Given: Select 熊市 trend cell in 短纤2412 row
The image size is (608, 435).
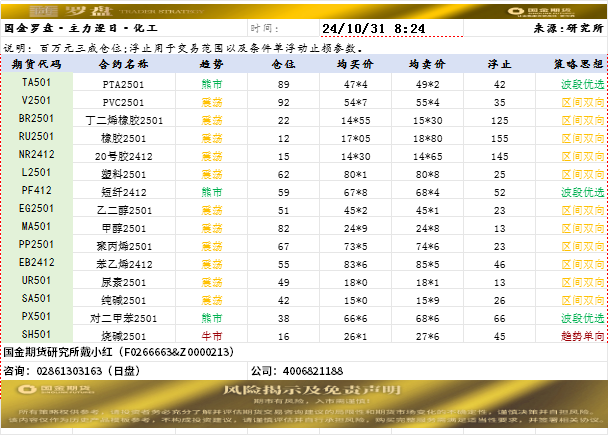Looking at the screenshot, I should [x=211, y=192].
